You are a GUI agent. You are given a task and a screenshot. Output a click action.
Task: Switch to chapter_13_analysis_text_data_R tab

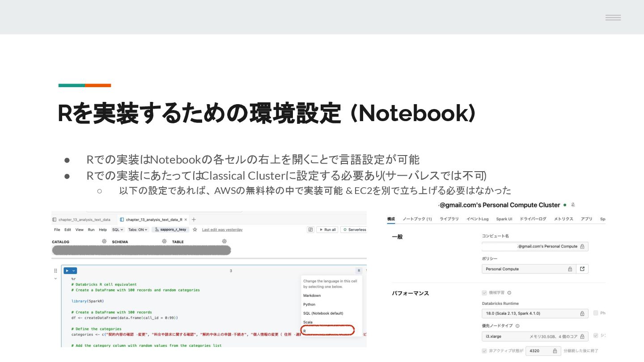coord(154,220)
